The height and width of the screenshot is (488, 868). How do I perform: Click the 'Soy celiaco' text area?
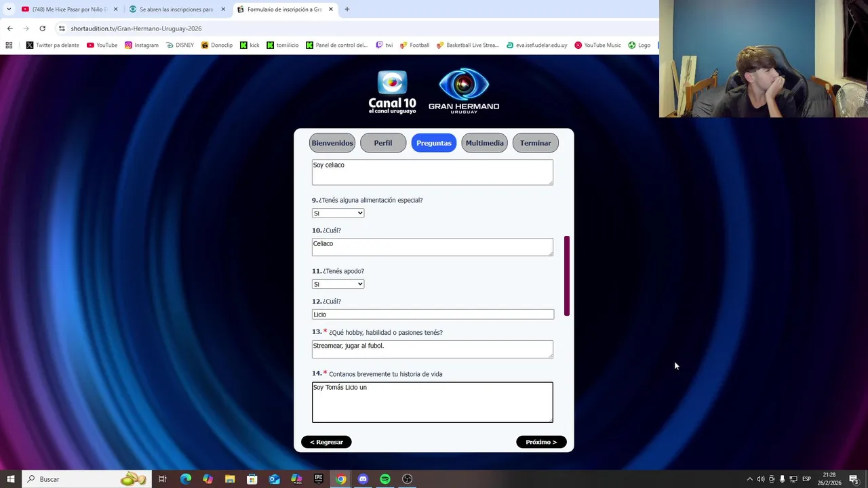tap(433, 172)
